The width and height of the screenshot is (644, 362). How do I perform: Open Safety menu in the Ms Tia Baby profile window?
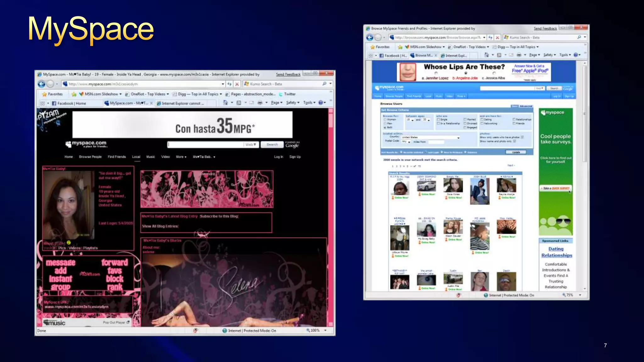pyautogui.click(x=292, y=103)
